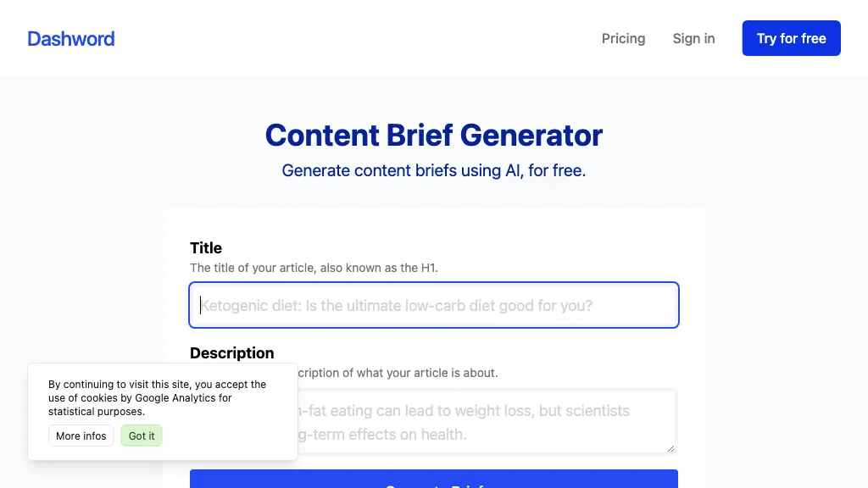This screenshot has height=488, width=868.
Task: Click the Description field label
Action: coord(232,352)
